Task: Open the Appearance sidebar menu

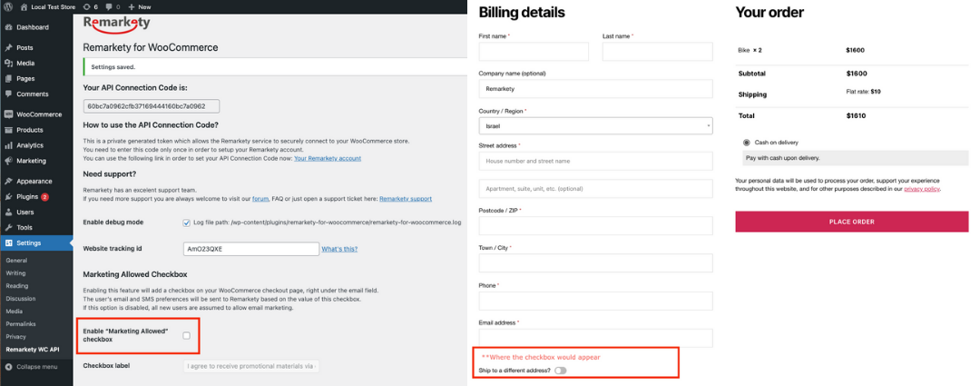Action: tap(36, 181)
